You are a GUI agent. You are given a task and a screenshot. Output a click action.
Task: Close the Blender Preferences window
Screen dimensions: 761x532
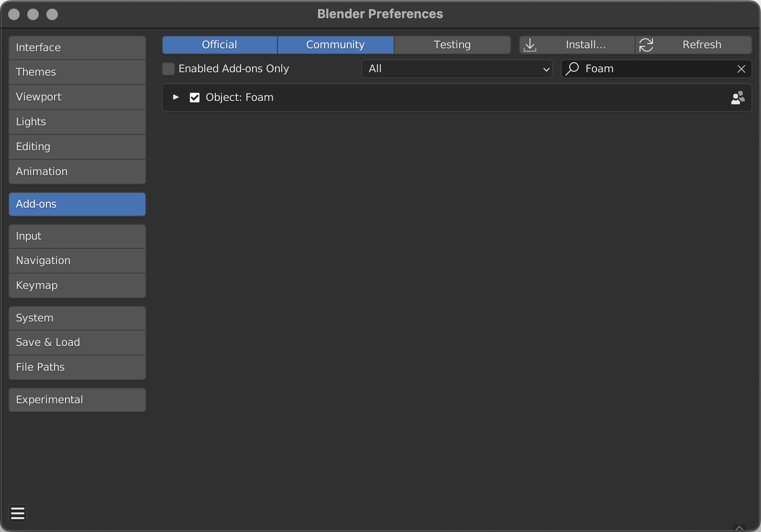coord(14,14)
